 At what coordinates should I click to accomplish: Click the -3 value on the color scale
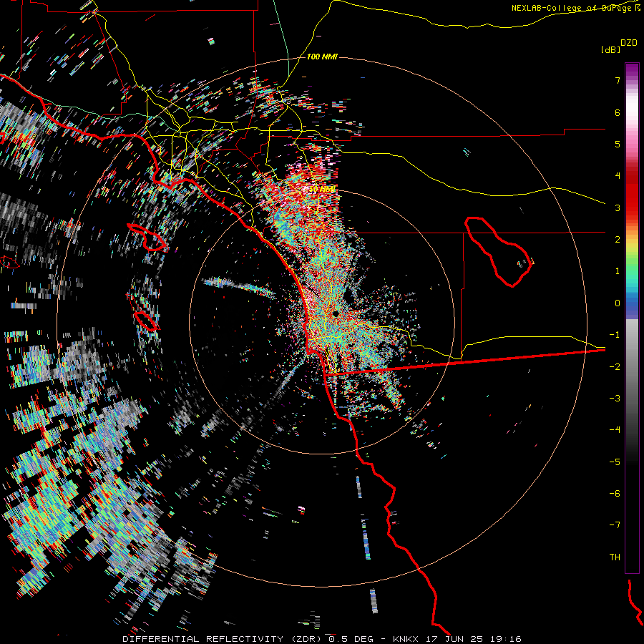point(615,399)
